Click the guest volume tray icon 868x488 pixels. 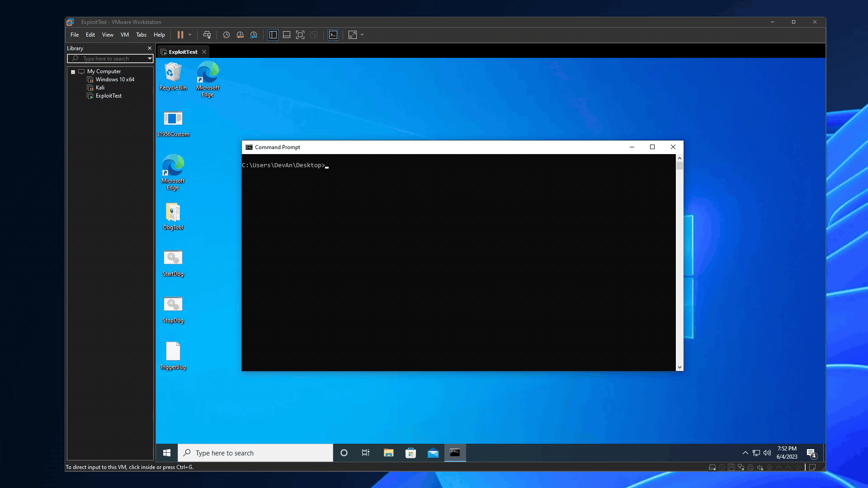pyautogui.click(x=767, y=453)
